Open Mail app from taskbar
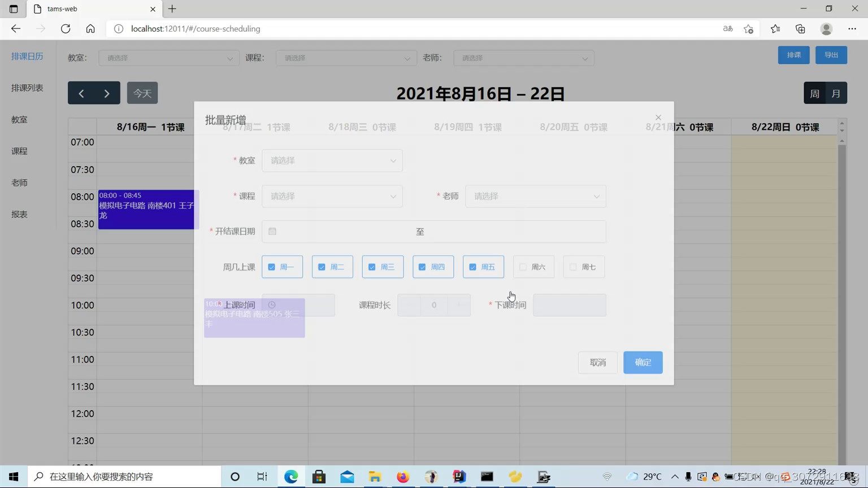 (347, 477)
